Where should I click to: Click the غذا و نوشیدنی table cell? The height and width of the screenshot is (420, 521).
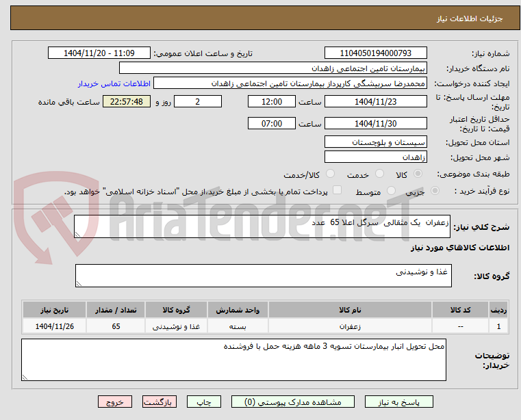tap(176, 326)
